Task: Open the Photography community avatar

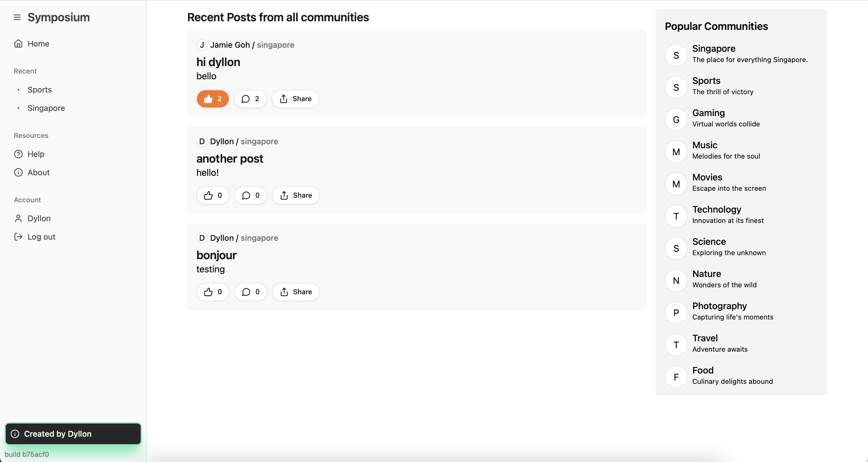Action: click(x=676, y=313)
